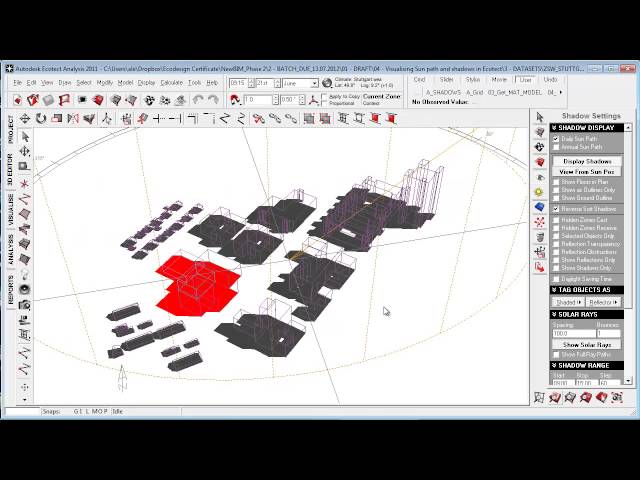Click the arrow after the zone tabs list
Screen dimensions: 640x480
(x=561, y=93)
